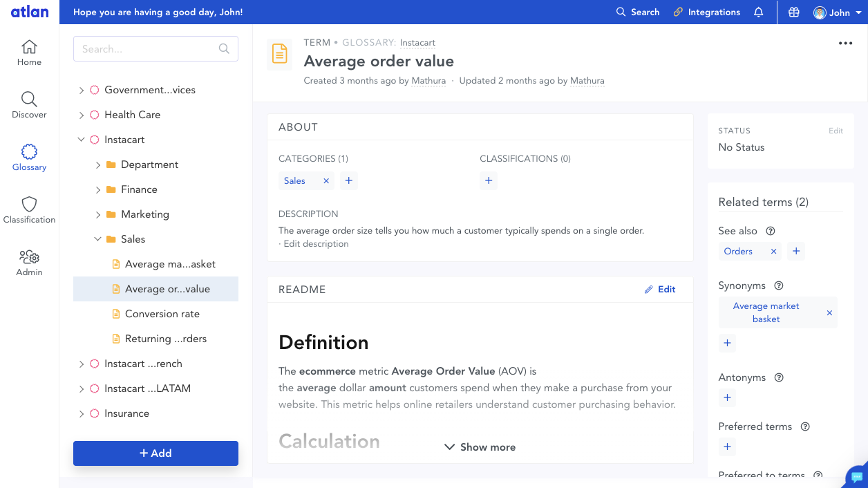This screenshot has height=488, width=868.
Task: Add a new classification with plus icon
Action: tap(489, 181)
